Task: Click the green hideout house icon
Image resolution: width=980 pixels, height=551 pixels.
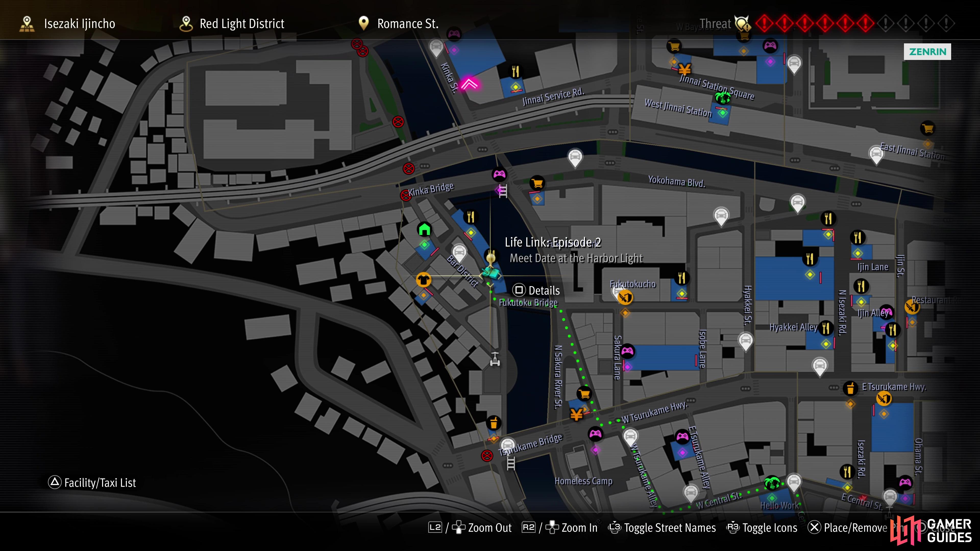Action: [x=424, y=230]
